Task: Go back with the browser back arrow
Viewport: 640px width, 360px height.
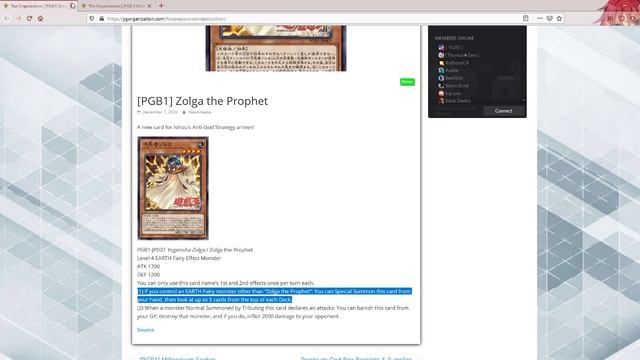Action: [x=7, y=18]
